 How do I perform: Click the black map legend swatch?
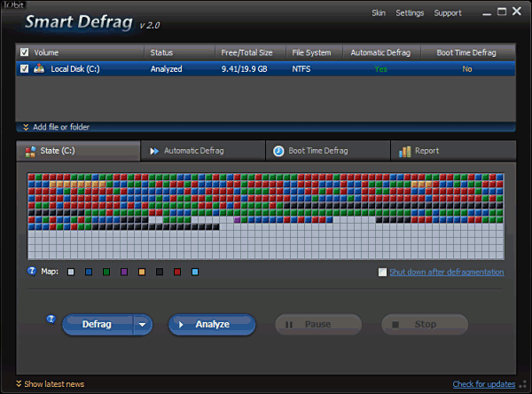click(x=160, y=272)
